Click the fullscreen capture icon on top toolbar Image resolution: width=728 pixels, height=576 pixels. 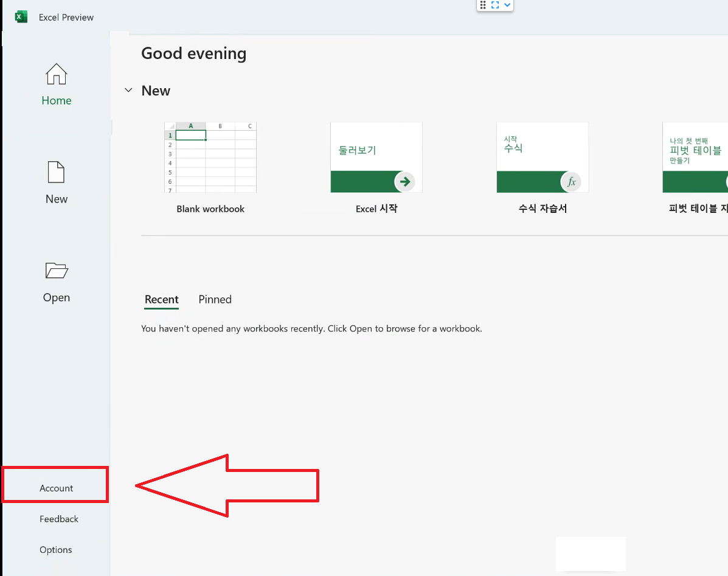pyautogui.click(x=495, y=5)
